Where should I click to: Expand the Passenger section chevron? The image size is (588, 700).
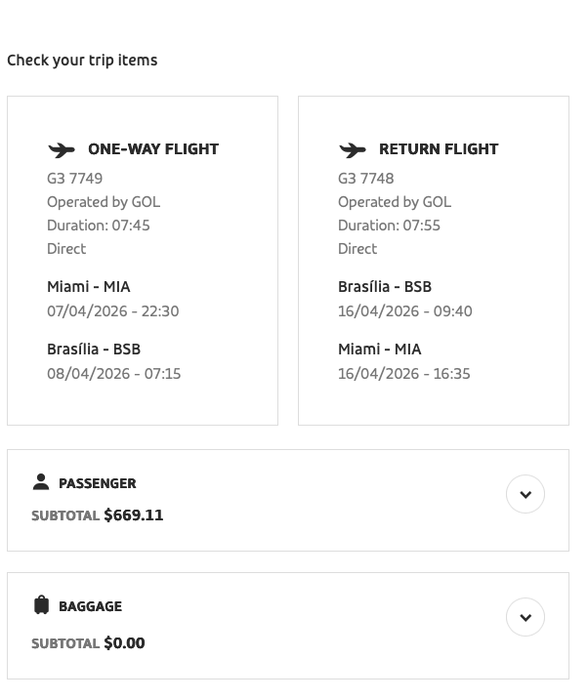pyautogui.click(x=525, y=494)
